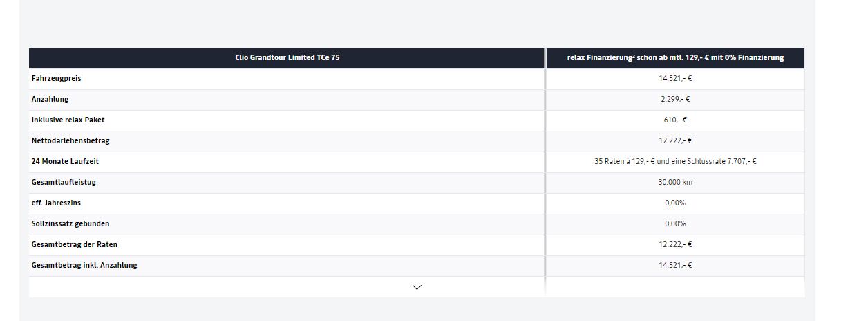Image resolution: width=868 pixels, height=321 pixels.
Task: Click the 30.000 km value
Action: click(675, 183)
